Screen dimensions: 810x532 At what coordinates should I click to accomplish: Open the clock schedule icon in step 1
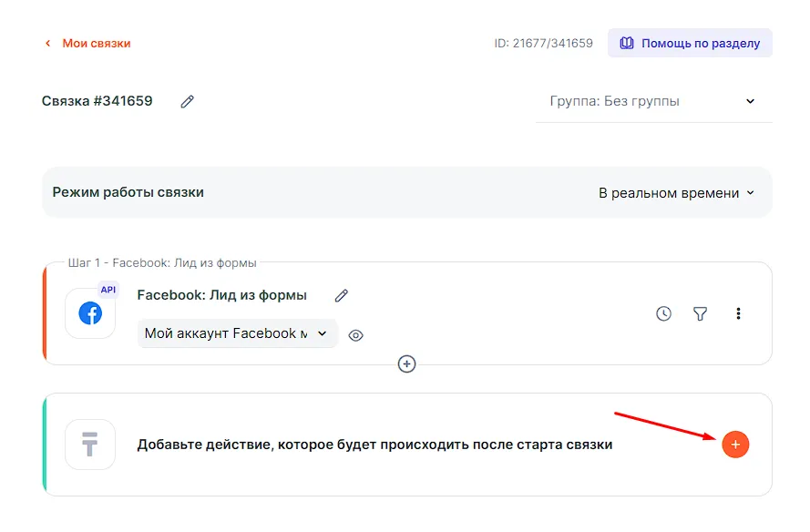point(663,313)
